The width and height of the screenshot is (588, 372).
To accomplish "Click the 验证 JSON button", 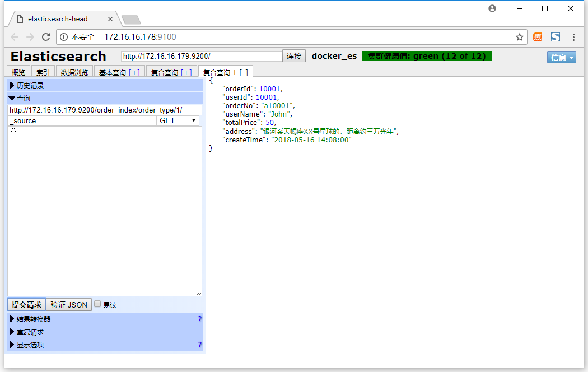I will click(x=69, y=305).
